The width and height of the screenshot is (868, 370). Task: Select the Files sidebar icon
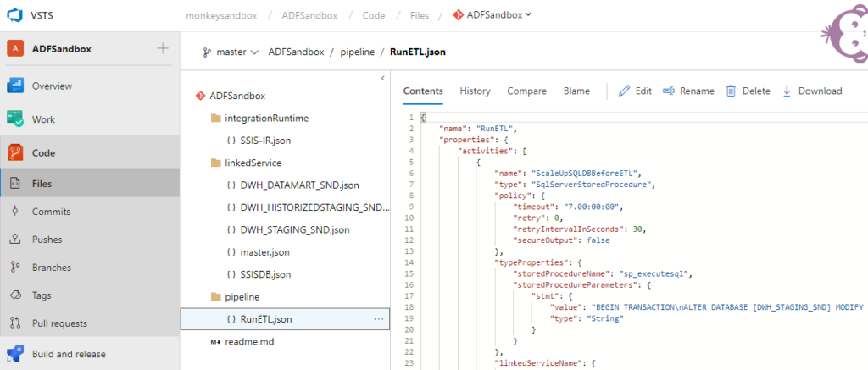(15, 183)
